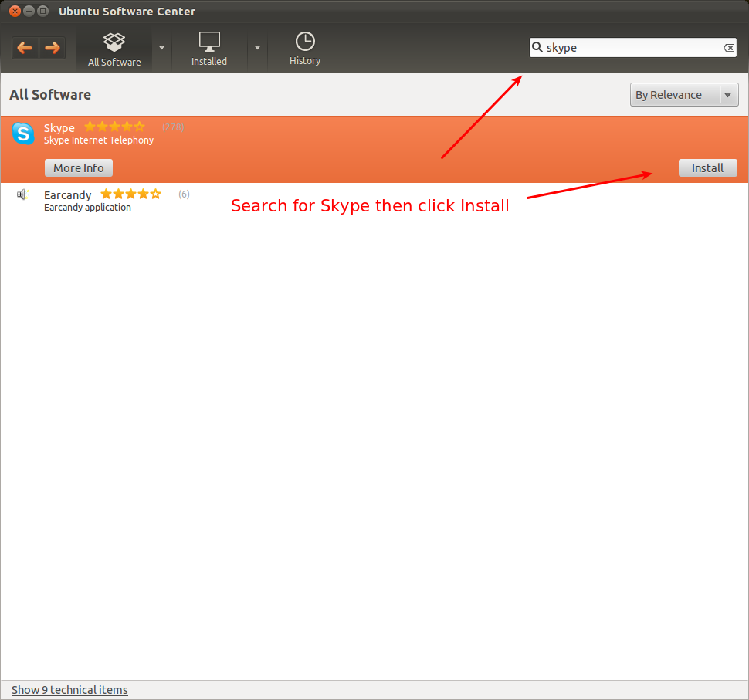Open the By Relevance sort combo box
The width and height of the screenshot is (749, 700).
pyautogui.click(x=684, y=95)
